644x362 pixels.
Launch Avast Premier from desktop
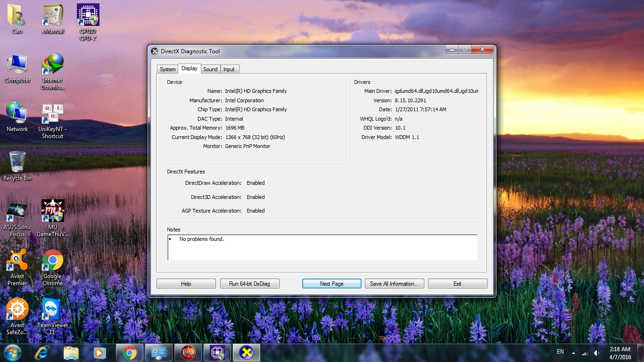[17, 261]
